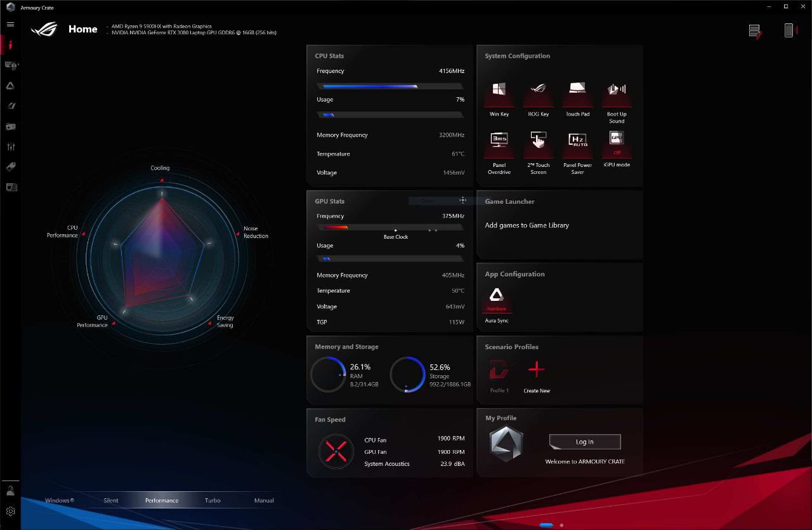812x530 pixels.
Task: Click the CPU Temperature 61°C value
Action: point(458,154)
